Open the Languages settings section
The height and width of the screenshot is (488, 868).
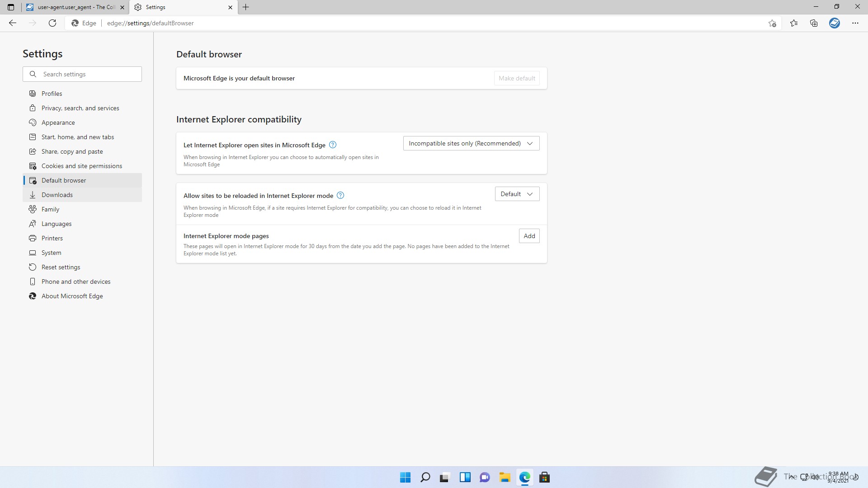click(82, 224)
